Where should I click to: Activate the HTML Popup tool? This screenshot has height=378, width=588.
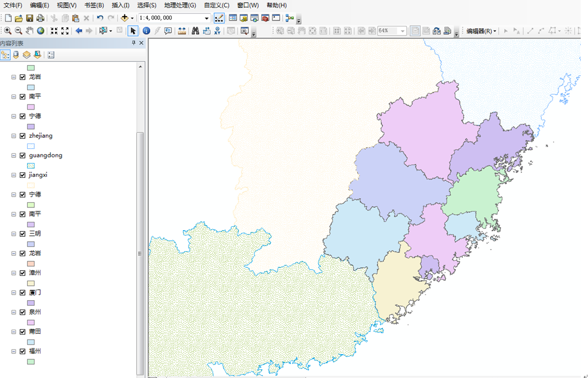pos(168,31)
